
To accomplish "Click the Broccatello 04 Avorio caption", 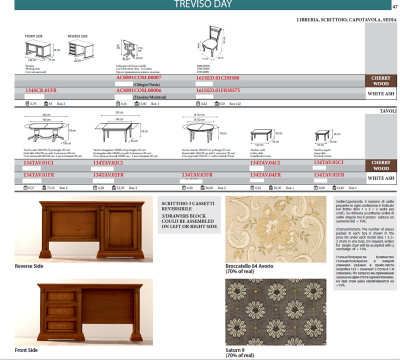I will tap(249, 269).
